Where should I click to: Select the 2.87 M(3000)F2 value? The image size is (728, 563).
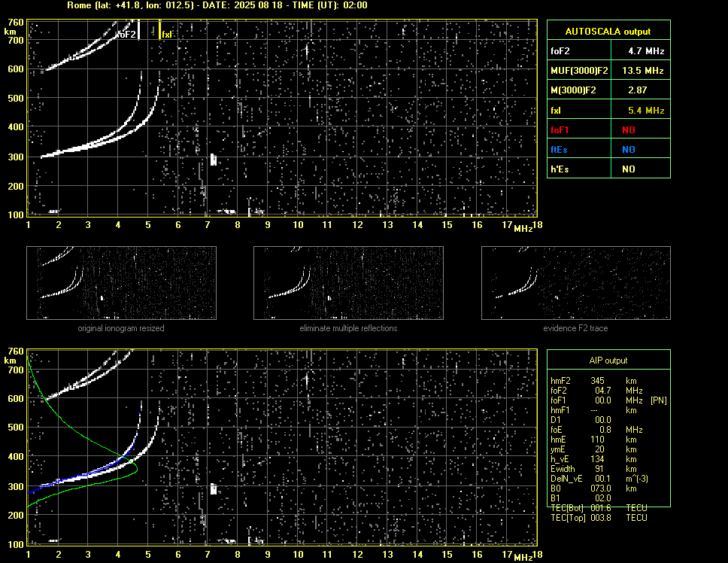click(x=637, y=90)
